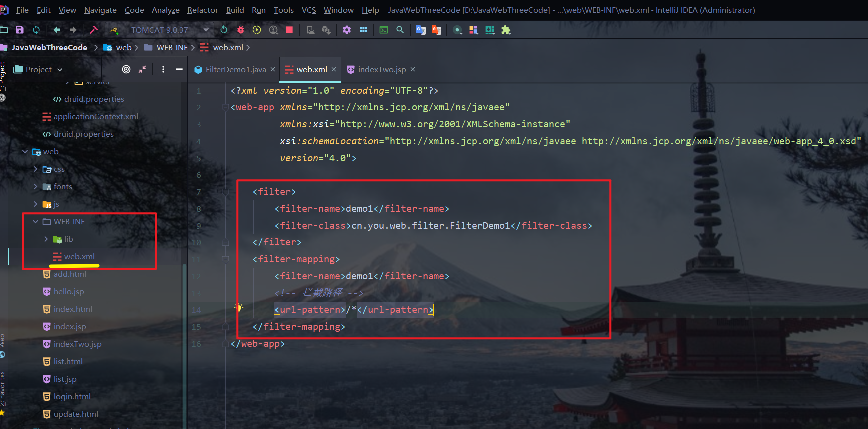The height and width of the screenshot is (429, 868).
Task: Open settings with the gear icon
Action: pyautogui.click(x=347, y=30)
